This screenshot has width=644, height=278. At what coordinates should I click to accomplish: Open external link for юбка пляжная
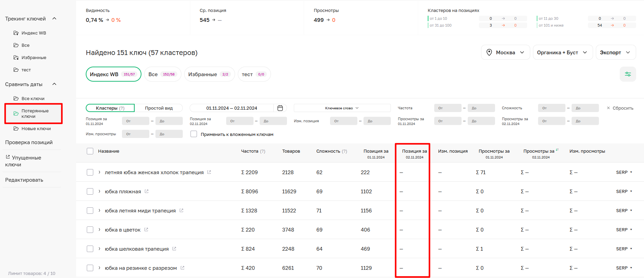click(x=147, y=191)
